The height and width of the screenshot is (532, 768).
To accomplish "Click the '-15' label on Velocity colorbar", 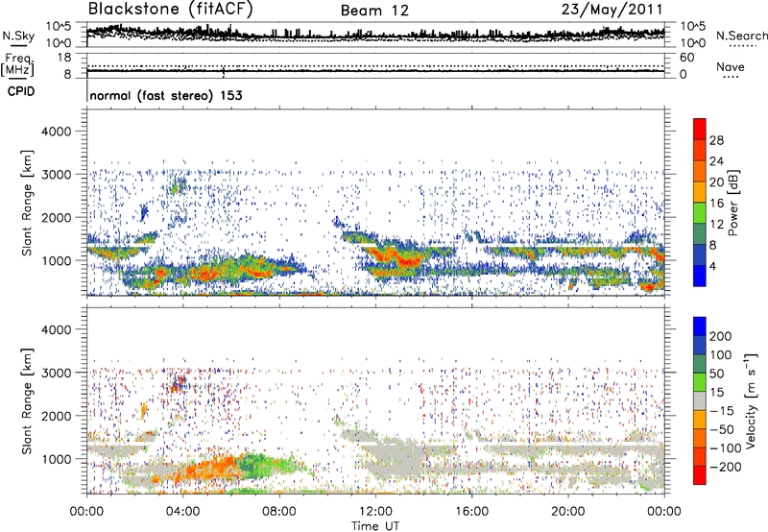I will tap(722, 411).
